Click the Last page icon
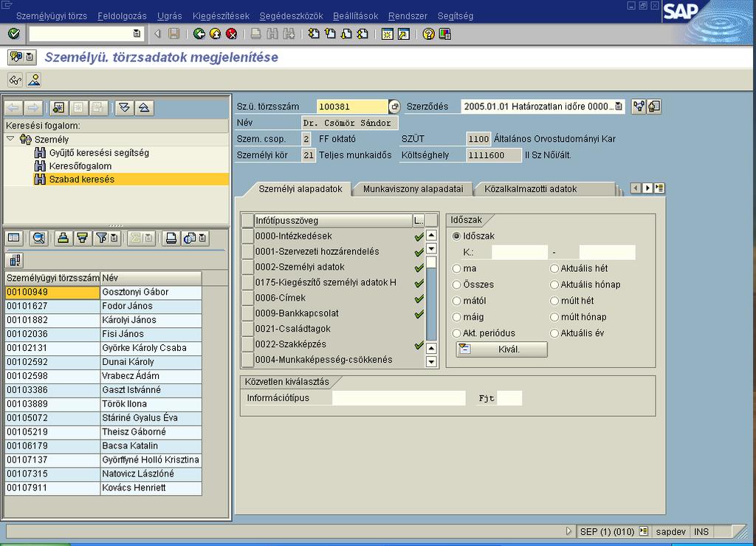The height and width of the screenshot is (546, 756). pos(362,34)
